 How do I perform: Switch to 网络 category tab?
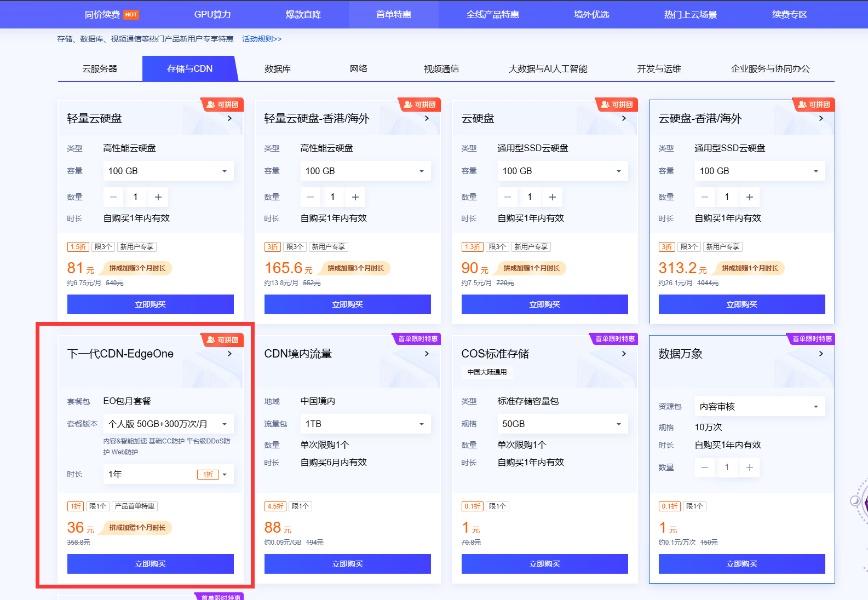point(359,69)
